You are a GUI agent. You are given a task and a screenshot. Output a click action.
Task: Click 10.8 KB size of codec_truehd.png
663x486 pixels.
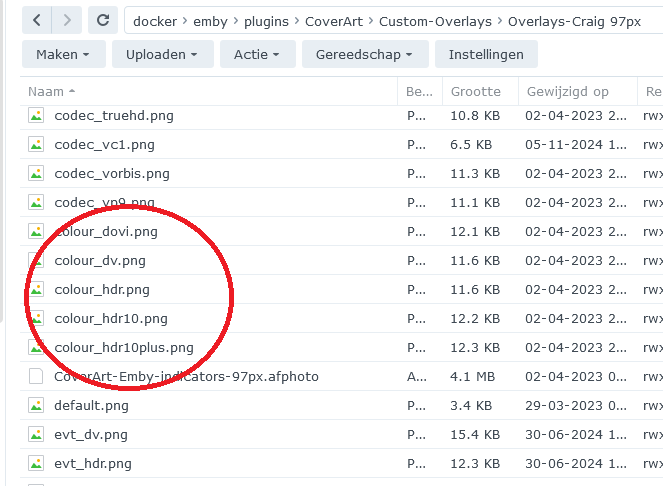pos(475,115)
